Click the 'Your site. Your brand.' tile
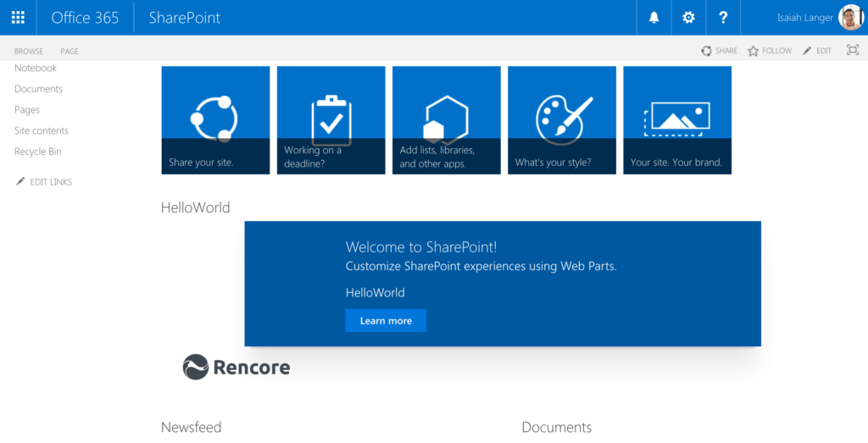This screenshot has height=443, width=868. tap(676, 120)
